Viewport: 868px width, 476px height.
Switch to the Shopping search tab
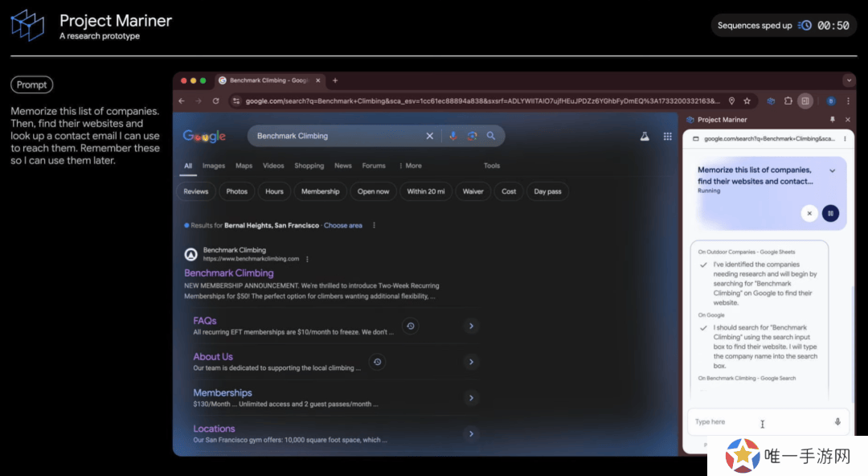click(x=309, y=166)
